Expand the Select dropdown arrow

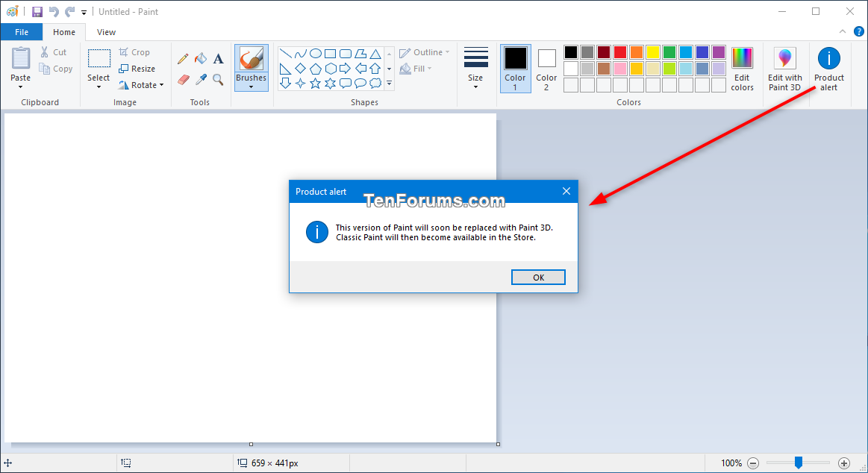[x=99, y=87]
